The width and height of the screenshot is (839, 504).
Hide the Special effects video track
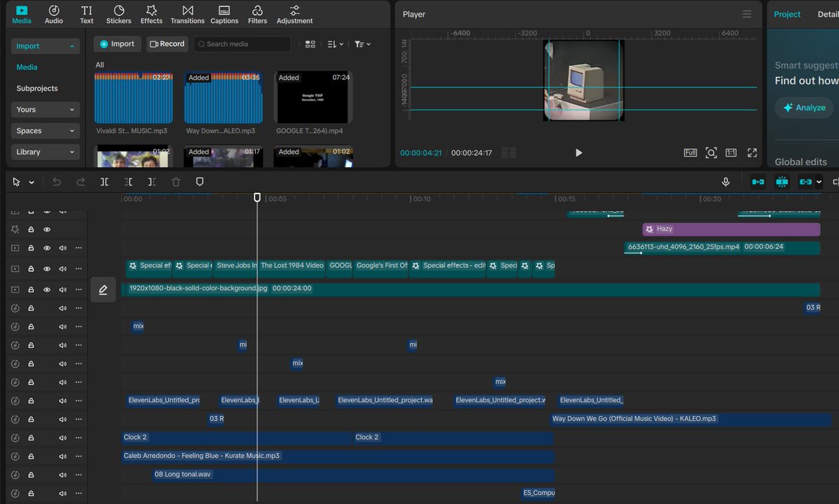click(x=47, y=268)
